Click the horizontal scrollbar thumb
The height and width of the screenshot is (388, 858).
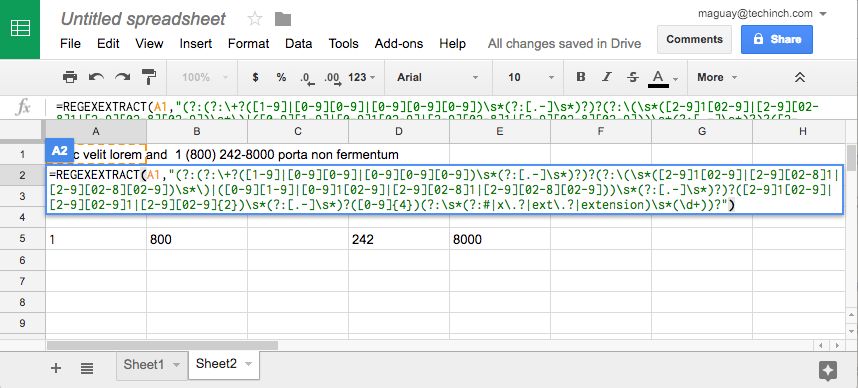(x=162, y=345)
